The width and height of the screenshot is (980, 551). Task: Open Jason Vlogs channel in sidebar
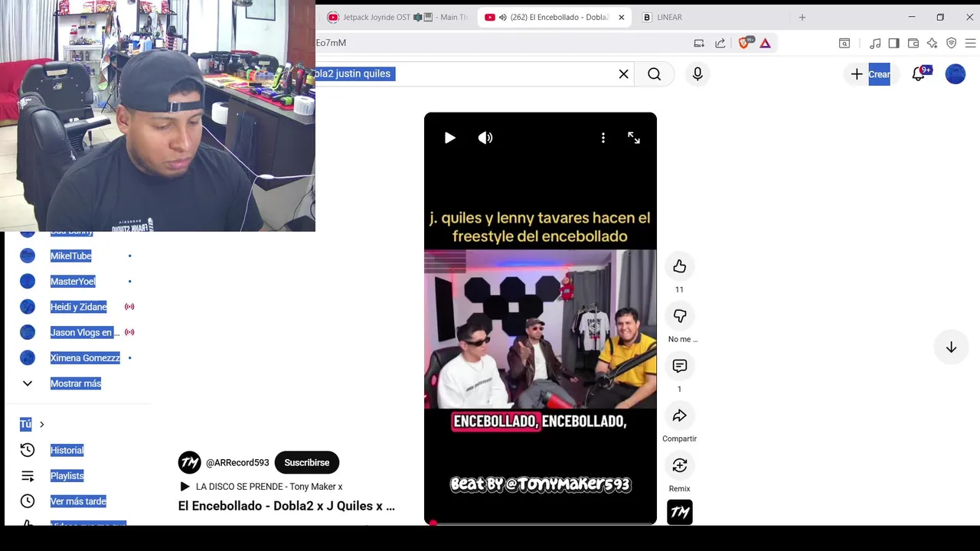(x=85, y=332)
